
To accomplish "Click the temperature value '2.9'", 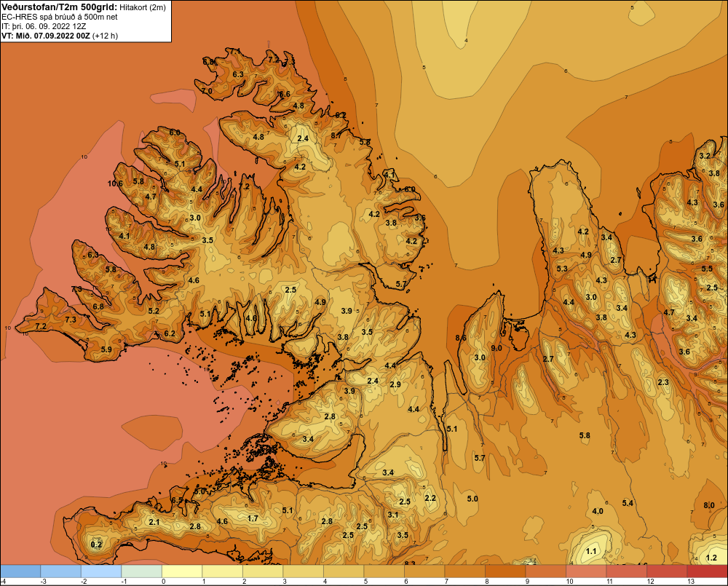I will tap(395, 384).
